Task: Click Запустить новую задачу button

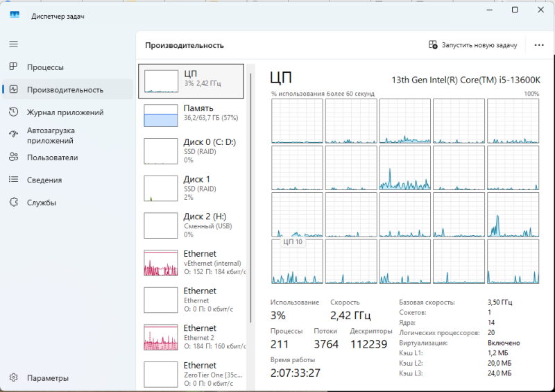Action: (473, 45)
